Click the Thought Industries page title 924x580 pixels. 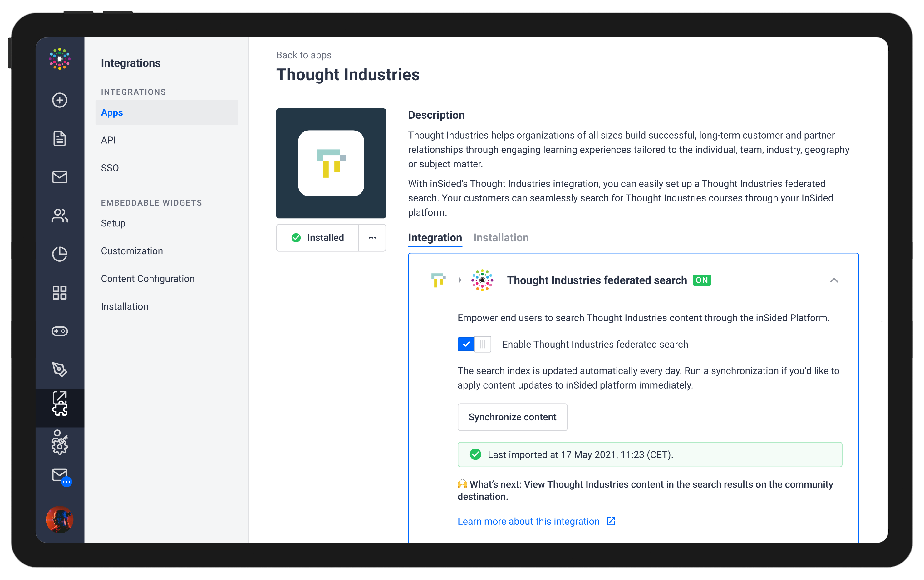pyautogui.click(x=348, y=74)
